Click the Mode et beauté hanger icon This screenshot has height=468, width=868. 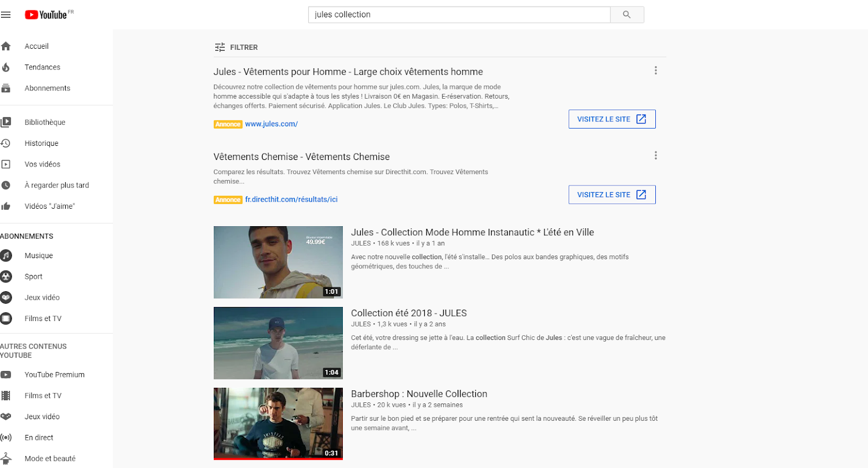6,459
